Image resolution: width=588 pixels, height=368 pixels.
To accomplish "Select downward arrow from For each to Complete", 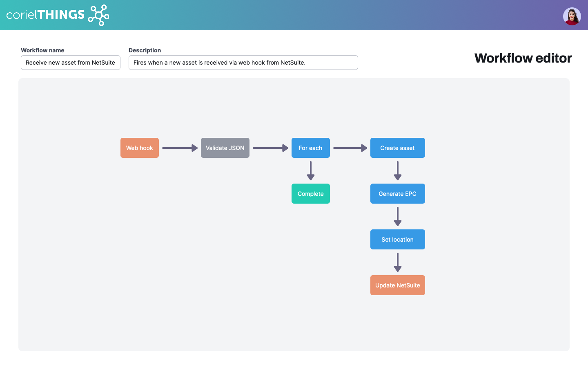I will (311, 171).
